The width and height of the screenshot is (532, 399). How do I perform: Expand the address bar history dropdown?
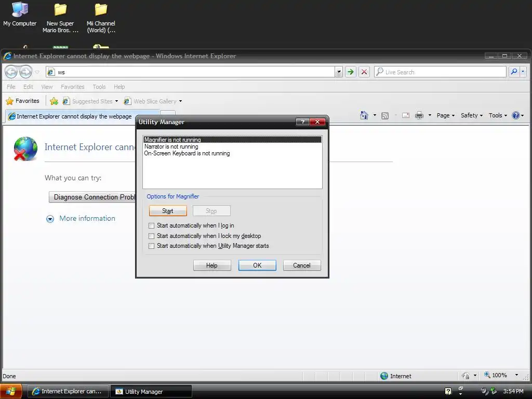[x=339, y=72]
